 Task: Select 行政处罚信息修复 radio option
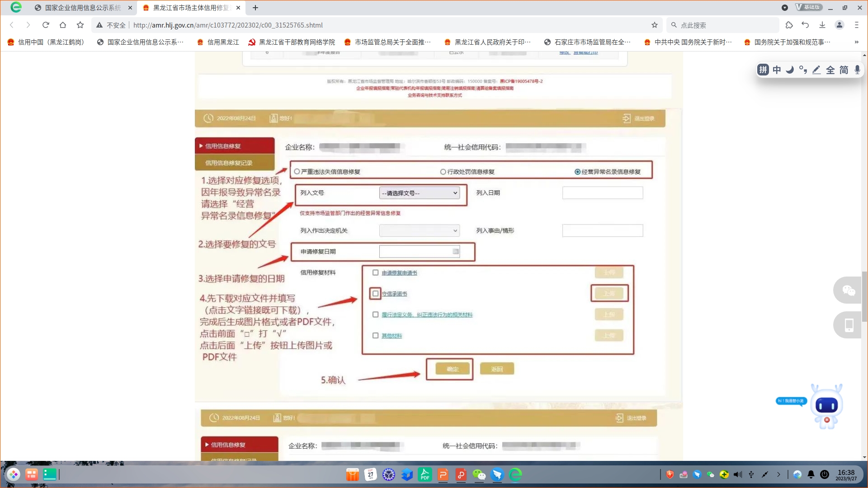pyautogui.click(x=443, y=172)
